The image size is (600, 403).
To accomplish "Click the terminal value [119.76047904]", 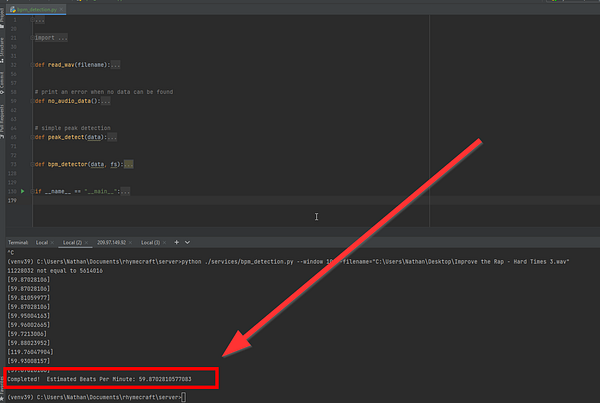I will tap(30, 352).
